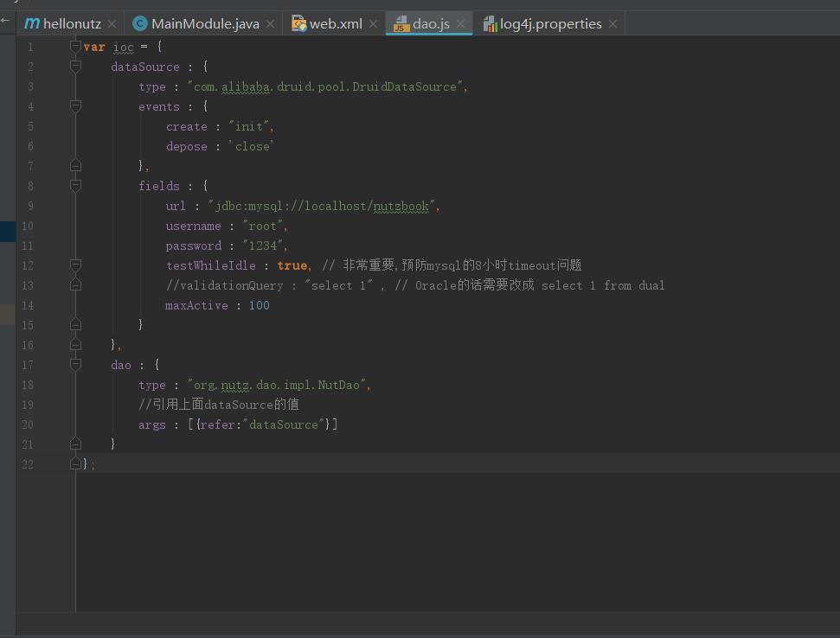Switch to the web.xml tab
840x638 pixels.
point(335,24)
